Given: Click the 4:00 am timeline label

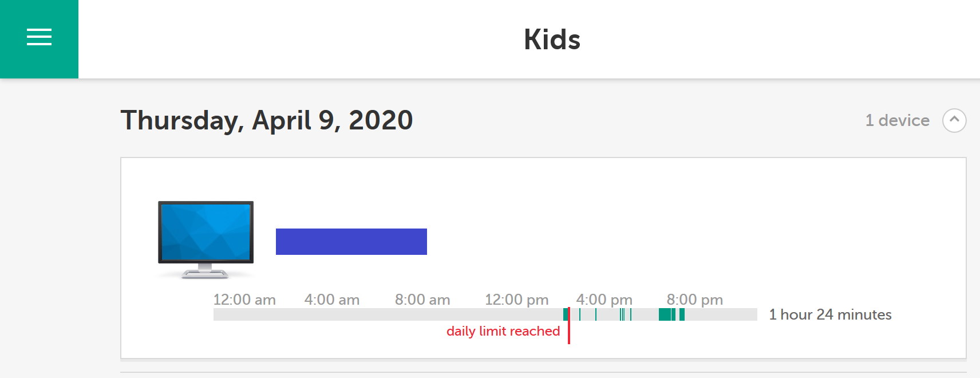Looking at the screenshot, I should point(331,300).
